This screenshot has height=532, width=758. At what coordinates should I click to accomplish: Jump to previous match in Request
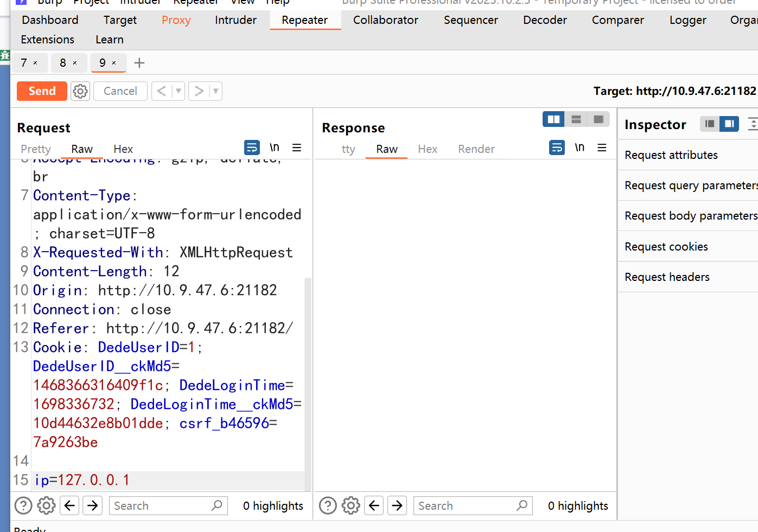point(69,505)
